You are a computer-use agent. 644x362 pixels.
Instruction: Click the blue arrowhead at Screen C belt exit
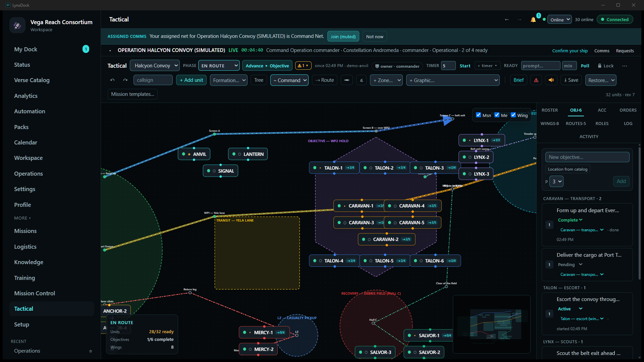[x=447, y=120]
